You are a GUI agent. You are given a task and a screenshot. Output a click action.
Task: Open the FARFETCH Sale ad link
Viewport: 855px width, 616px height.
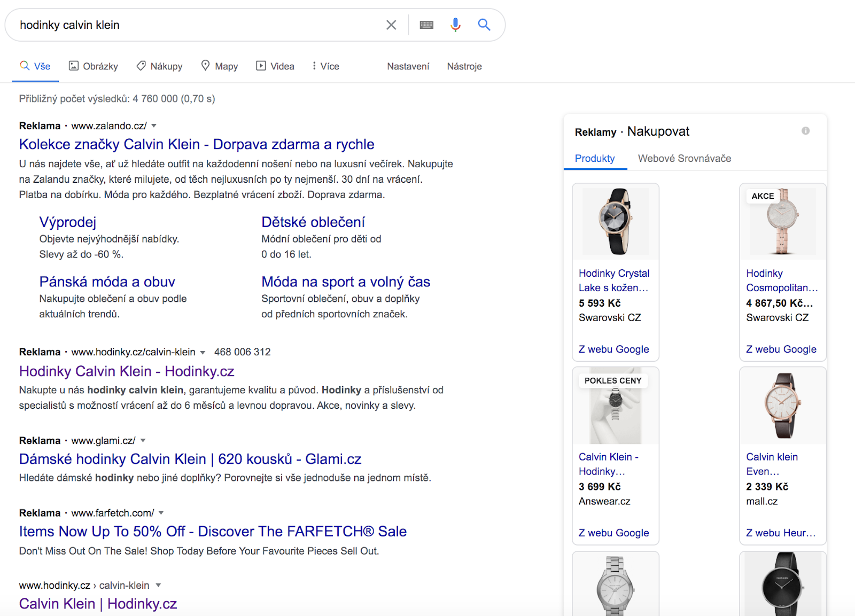coord(213,532)
